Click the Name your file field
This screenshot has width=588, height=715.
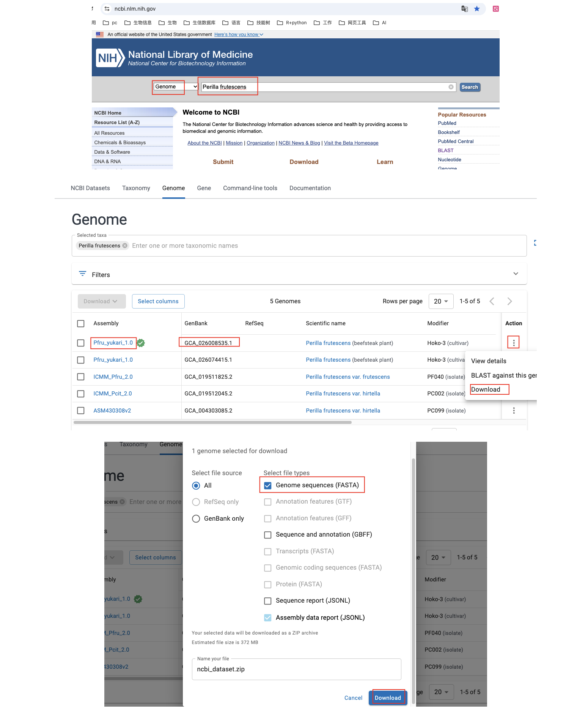tap(297, 669)
